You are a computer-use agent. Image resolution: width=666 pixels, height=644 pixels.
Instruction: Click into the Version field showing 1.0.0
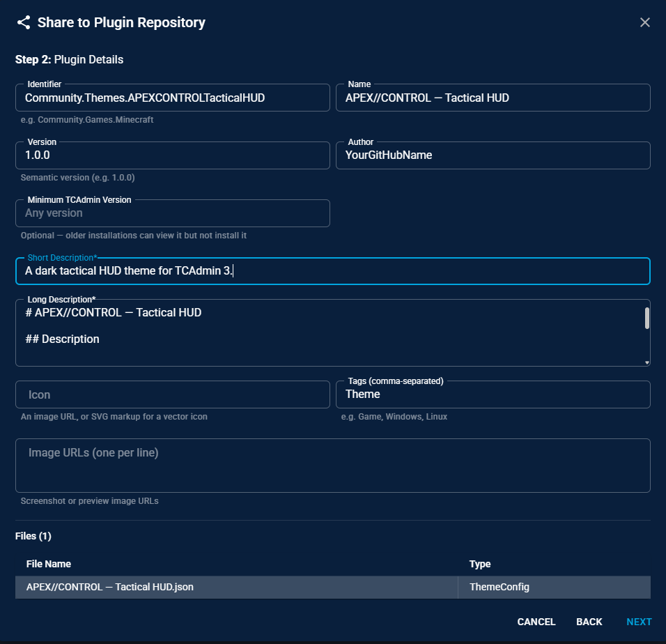click(173, 155)
